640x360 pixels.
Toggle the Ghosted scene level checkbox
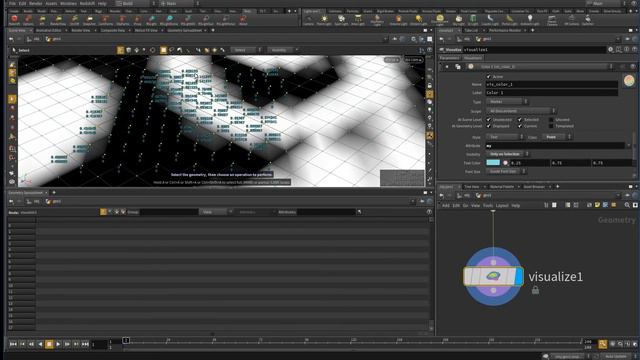click(551, 120)
